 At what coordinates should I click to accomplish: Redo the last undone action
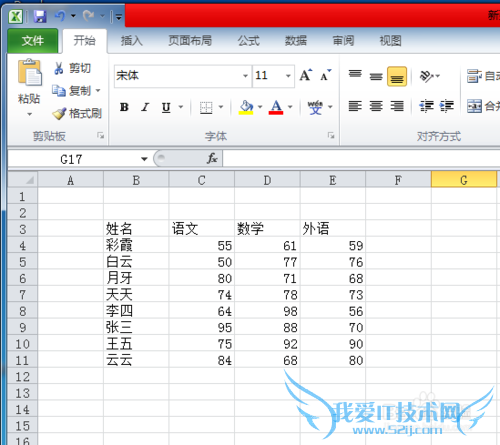tap(88, 16)
